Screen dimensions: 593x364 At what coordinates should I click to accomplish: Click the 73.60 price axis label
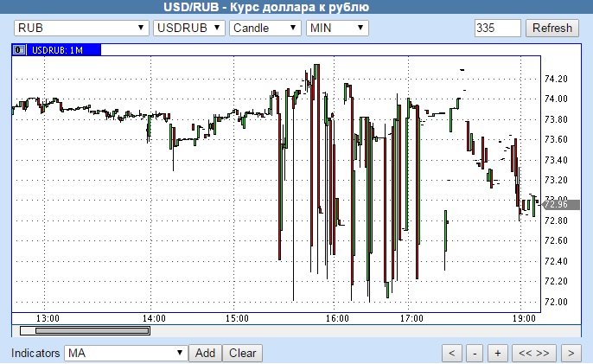(x=556, y=139)
